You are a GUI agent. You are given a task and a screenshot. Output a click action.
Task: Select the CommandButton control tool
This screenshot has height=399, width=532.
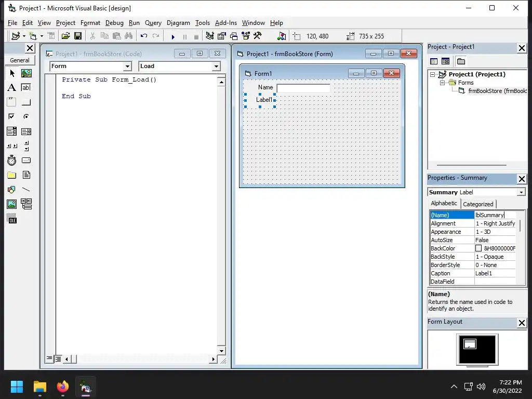[x=26, y=102]
